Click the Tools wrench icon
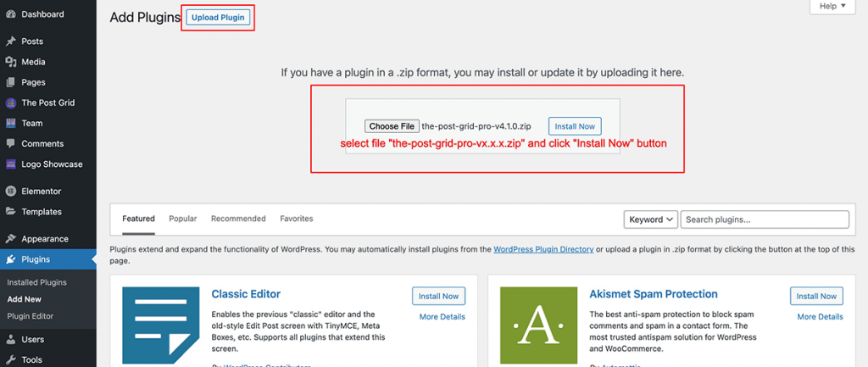868x367 pixels. coord(10,360)
